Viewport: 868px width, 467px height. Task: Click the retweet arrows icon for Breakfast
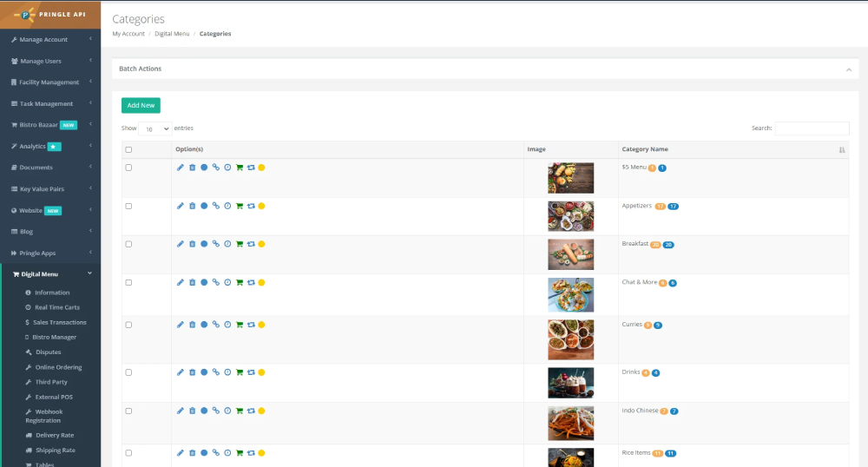pyautogui.click(x=251, y=244)
